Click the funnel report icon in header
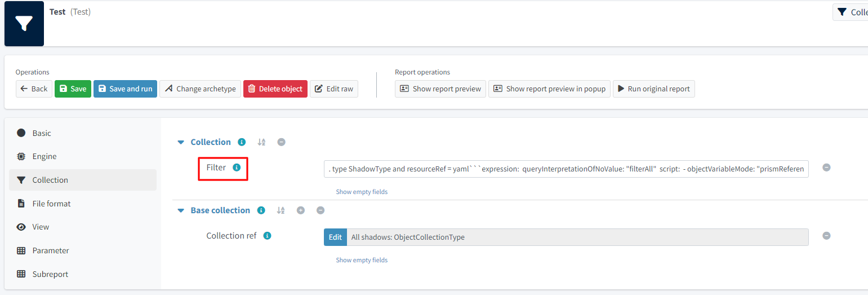Image resolution: width=868 pixels, height=295 pixels. [24, 24]
